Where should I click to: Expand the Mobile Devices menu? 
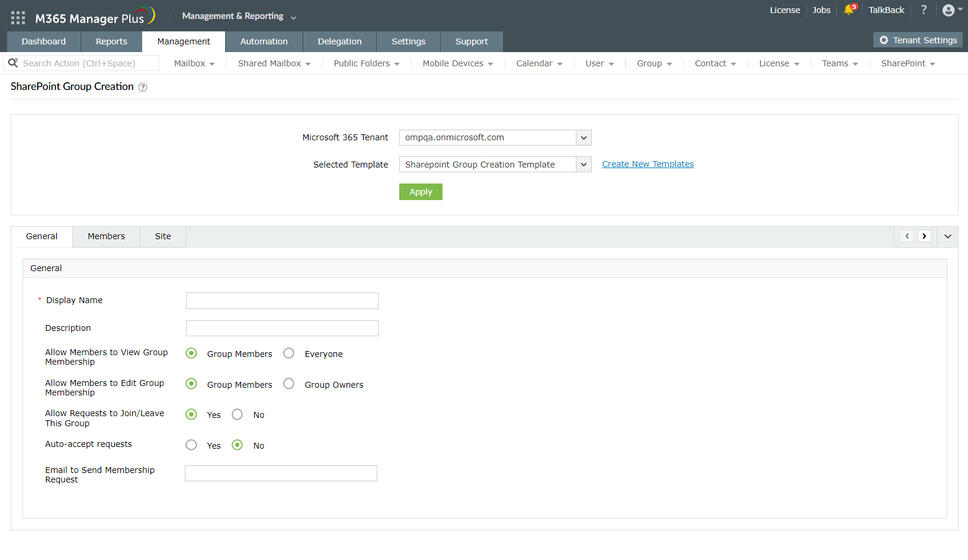(x=458, y=63)
